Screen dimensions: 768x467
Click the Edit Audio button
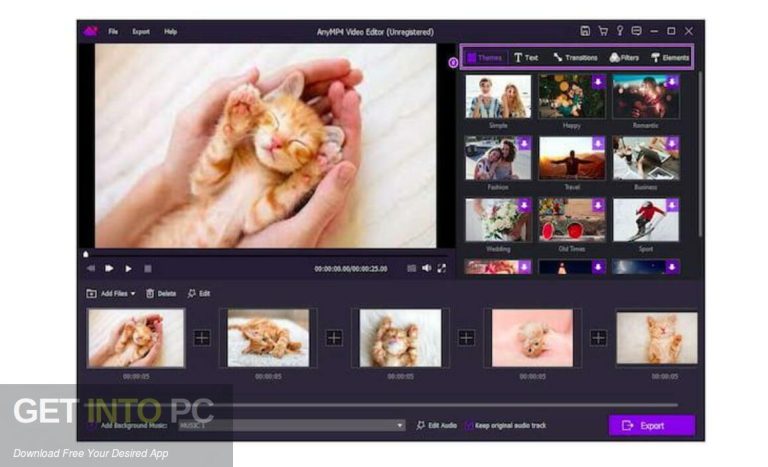(x=436, y=425)
